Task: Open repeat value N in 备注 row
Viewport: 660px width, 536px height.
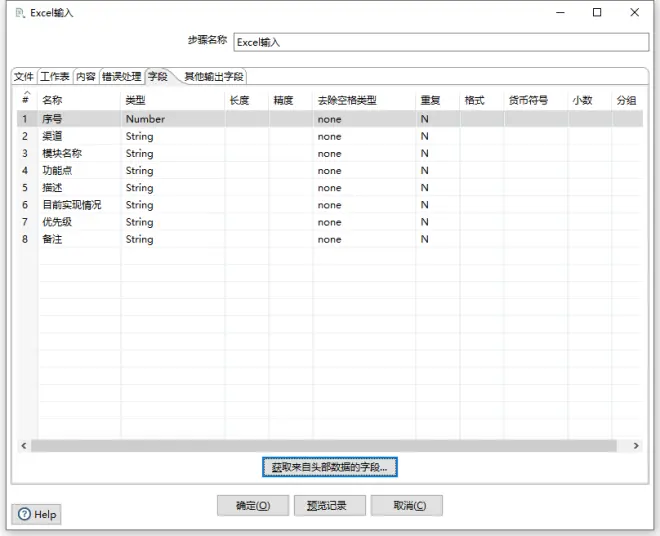Action: (438, 239)
